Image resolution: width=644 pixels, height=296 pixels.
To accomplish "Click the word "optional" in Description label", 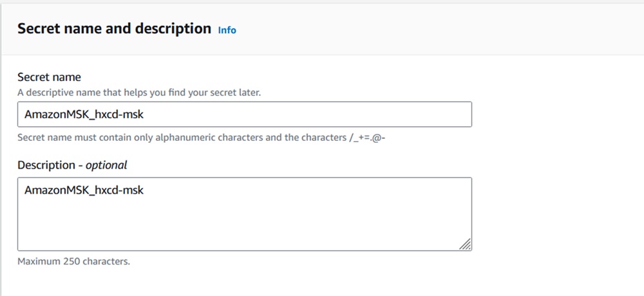I will click(106, 165).
